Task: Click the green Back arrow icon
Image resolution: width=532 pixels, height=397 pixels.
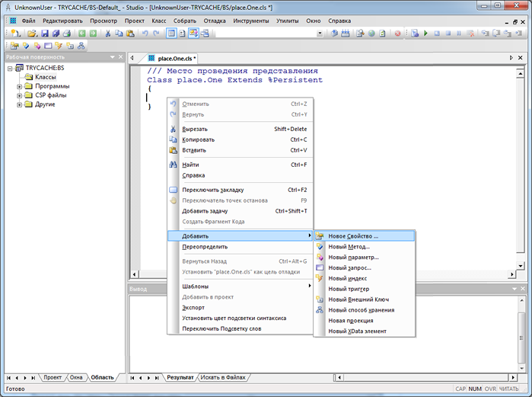Action: click(81, 34)
